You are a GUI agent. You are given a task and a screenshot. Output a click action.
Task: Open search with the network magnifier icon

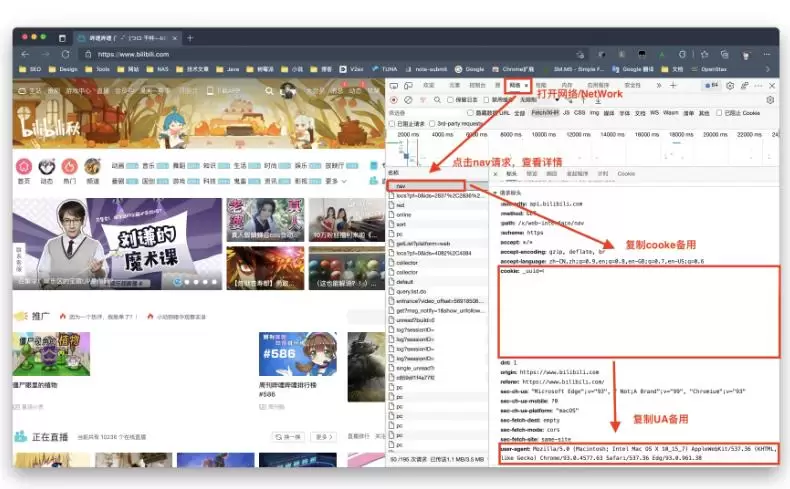pos(437,100)
